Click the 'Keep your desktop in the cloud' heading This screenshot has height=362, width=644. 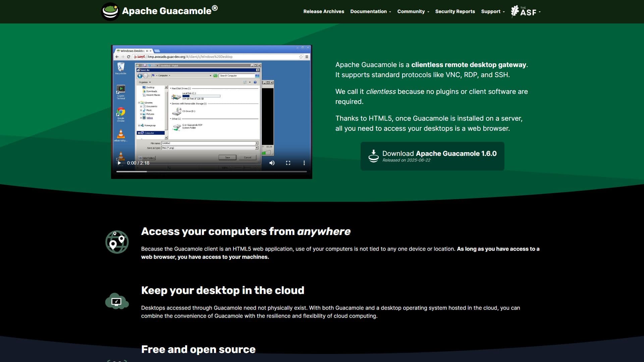[x=223, y=290]
